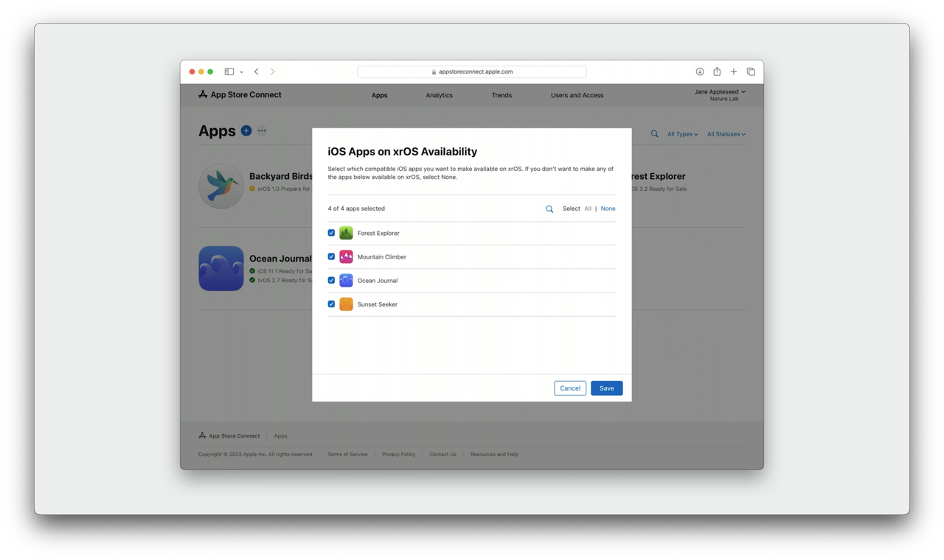Screen dimensions: 944x560
Task: Open the Terms of Service link
Action: click(x=347, y=454)
